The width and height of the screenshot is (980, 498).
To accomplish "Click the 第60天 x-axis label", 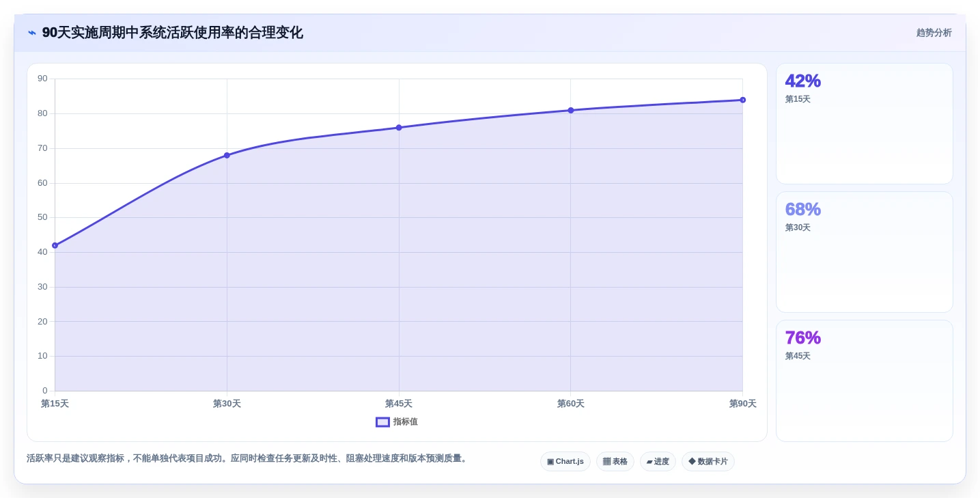I will coord(571,404).
